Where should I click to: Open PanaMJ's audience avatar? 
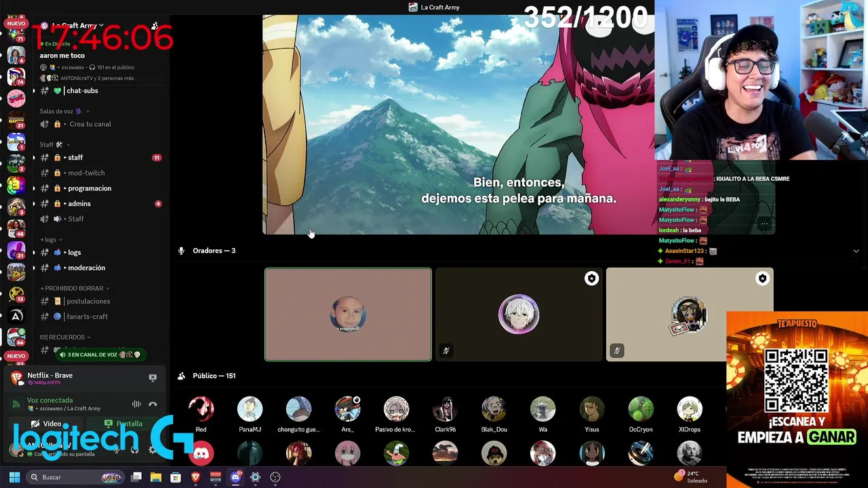pyautogui.click(x=250, y=409)
